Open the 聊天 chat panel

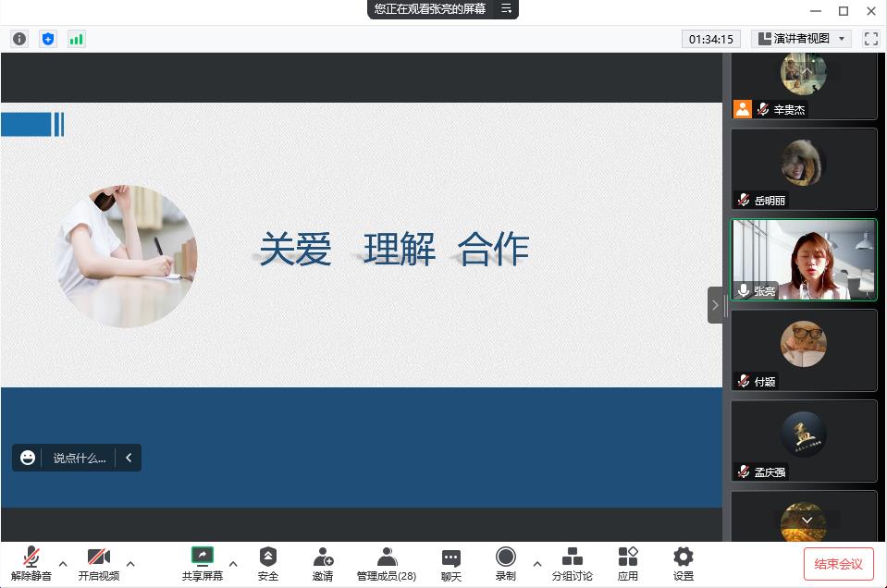(450, 564)
